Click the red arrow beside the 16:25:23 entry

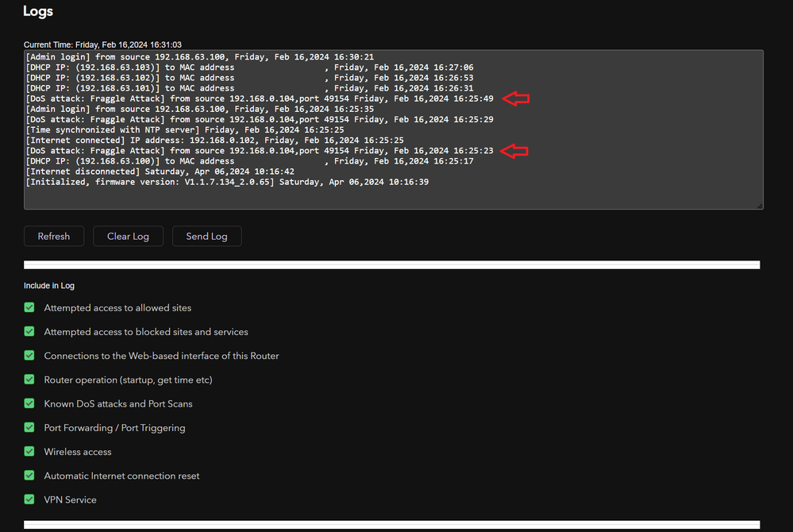[517, 150]
